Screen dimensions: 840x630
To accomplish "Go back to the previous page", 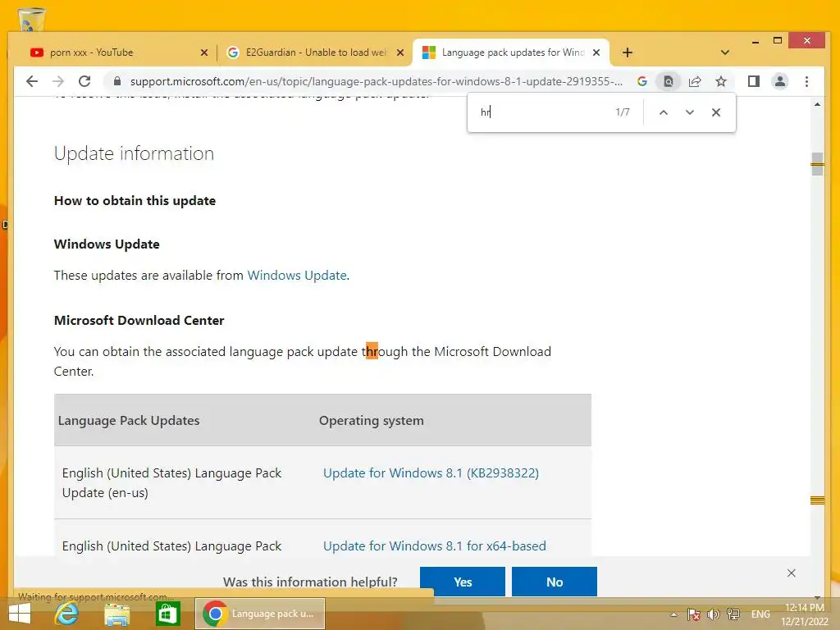I will (x=32, y=81).
